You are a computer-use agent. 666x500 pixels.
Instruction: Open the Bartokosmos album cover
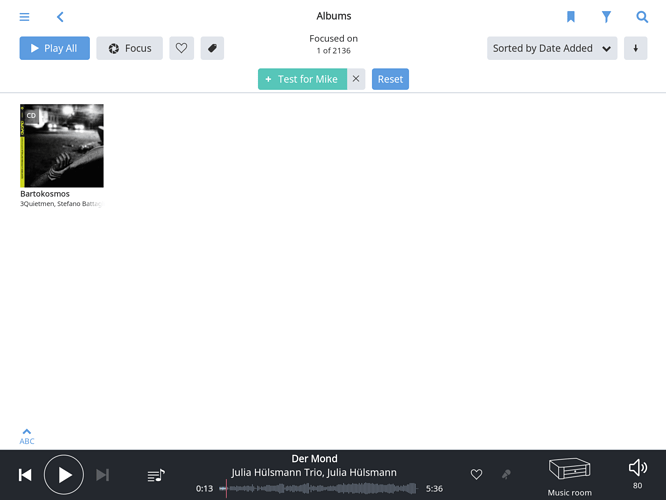click(62, 146)
